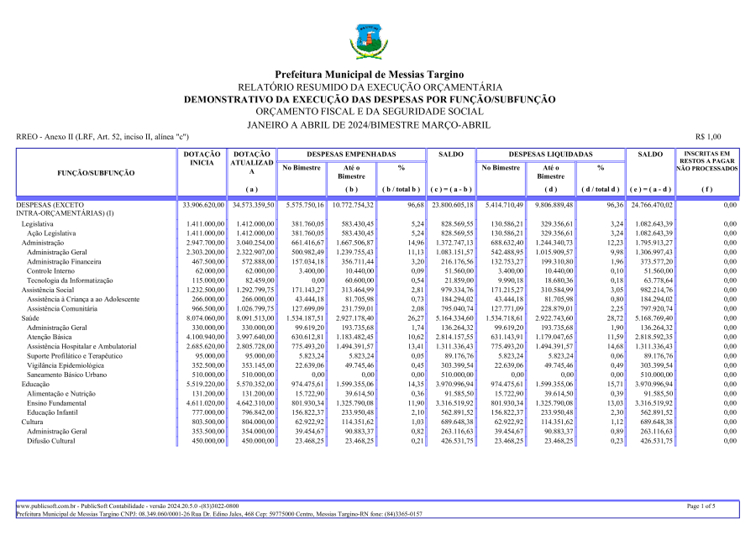Viewport: 756px width, 535px height.
Task: Select the Assistência Comunitária row label
Action: (x=71, y=309)
